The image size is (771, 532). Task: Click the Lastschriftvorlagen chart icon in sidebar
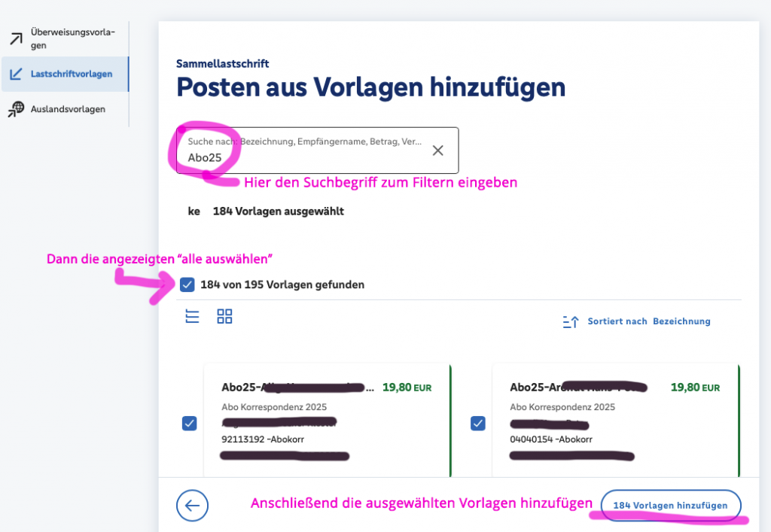[x=15, y=74]
